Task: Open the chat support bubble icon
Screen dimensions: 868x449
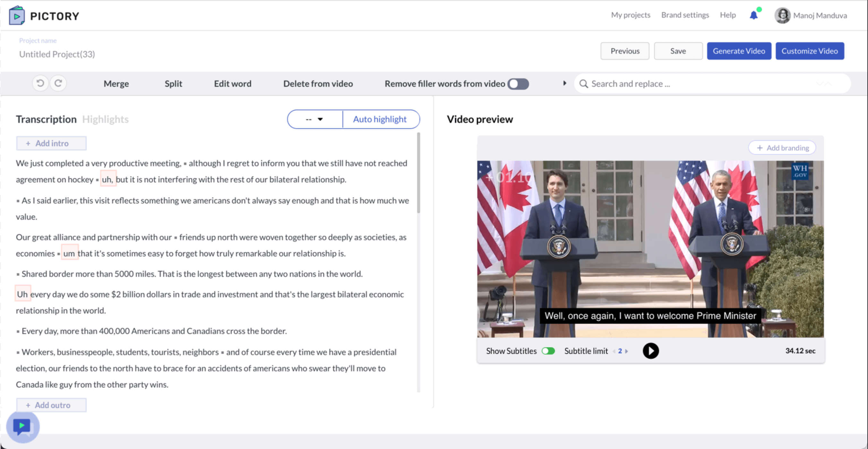Action: tap(22, 427)
